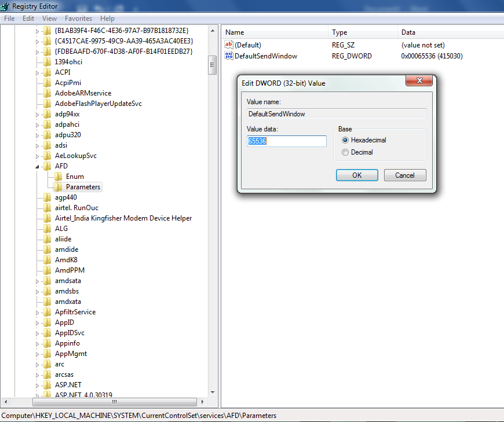Select the ASP.NET folder icon
Viewport: 504px width, 422px height.
point(48,385)
